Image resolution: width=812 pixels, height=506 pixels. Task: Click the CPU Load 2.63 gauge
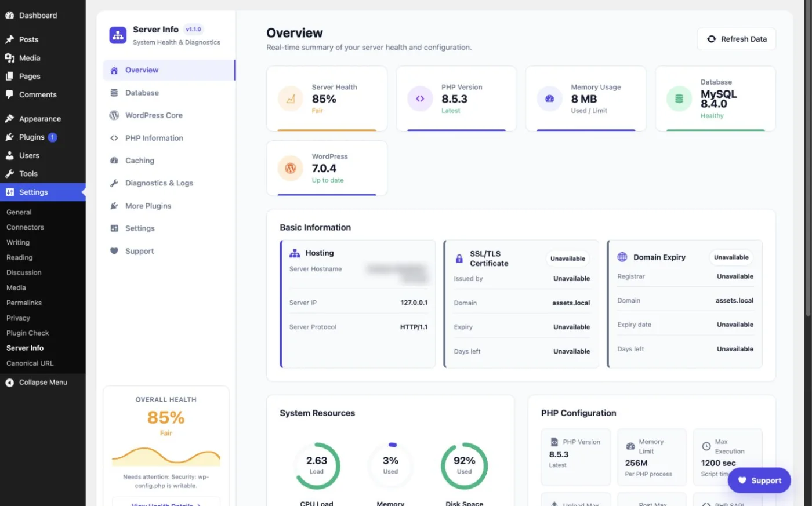click(x=317, y=466)
